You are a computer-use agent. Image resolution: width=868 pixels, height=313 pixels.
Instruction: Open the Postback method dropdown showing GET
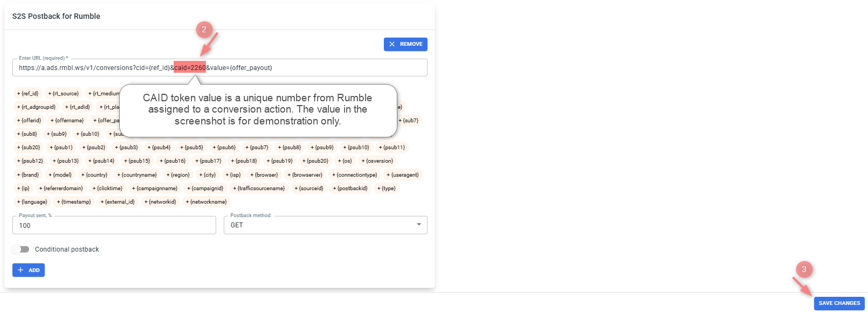coord(326,225)
